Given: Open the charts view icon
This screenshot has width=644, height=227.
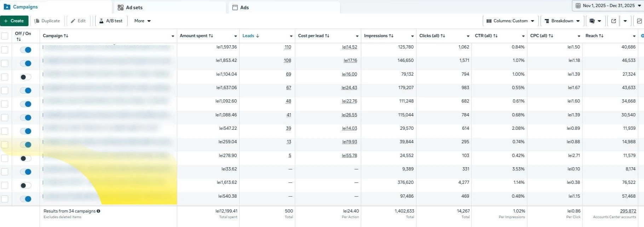Looking at the screenshot, I should point(639,21).
